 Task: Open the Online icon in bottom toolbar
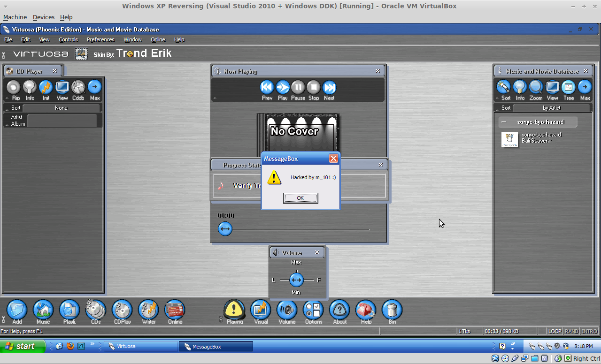[x=175, y=310]
